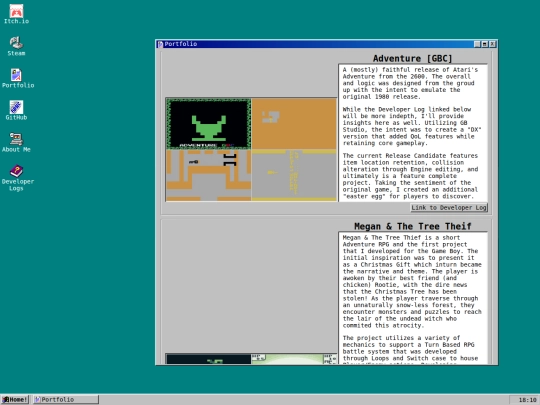The width and height of the screenshot is (540, 405).
Task: Select Portfolio in the taskbar
Action: coord(66,399)
